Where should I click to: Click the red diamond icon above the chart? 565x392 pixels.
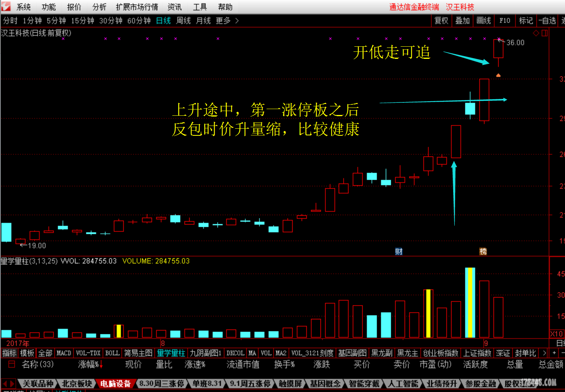[536, 33]
